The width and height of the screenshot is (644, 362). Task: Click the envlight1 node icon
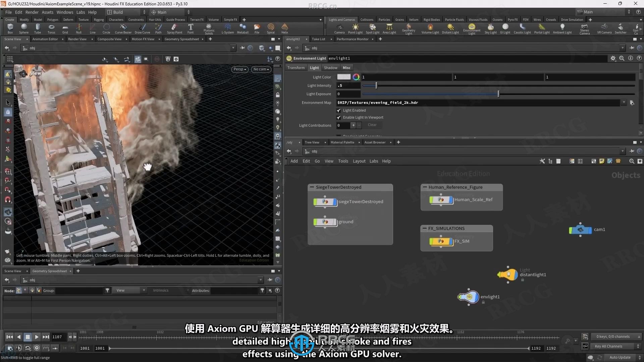pos(469,297)
